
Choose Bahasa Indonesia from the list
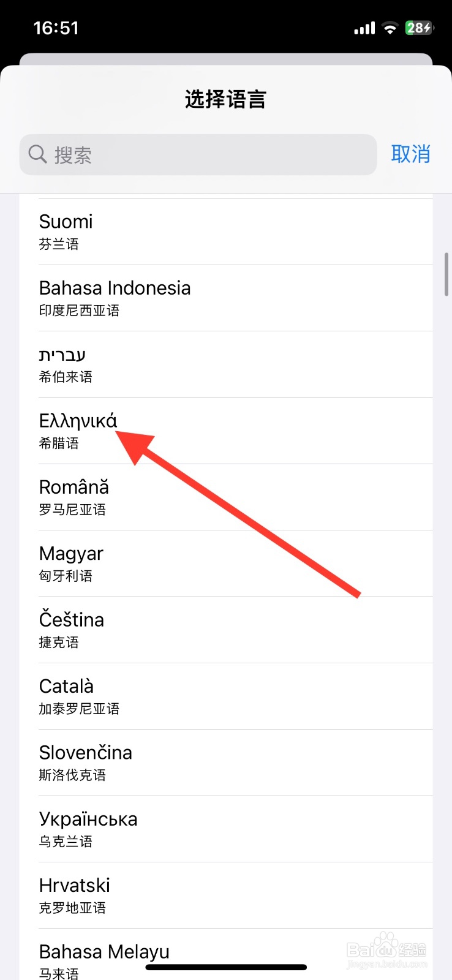(225, 298)
